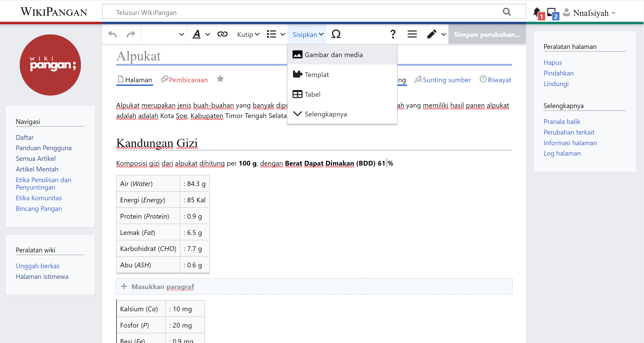Click the notices monitor icon with badge
The width and height of the screenshot is (644, 343).
pyautogui.click(x=551, y=12)
